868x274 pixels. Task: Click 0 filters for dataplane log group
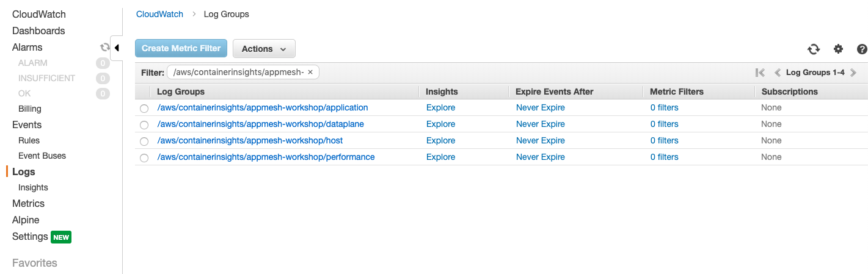[665, 124]
